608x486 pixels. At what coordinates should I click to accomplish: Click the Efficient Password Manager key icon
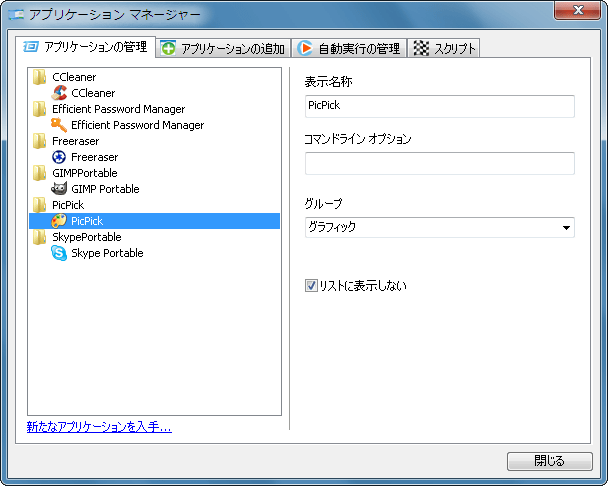59,125
